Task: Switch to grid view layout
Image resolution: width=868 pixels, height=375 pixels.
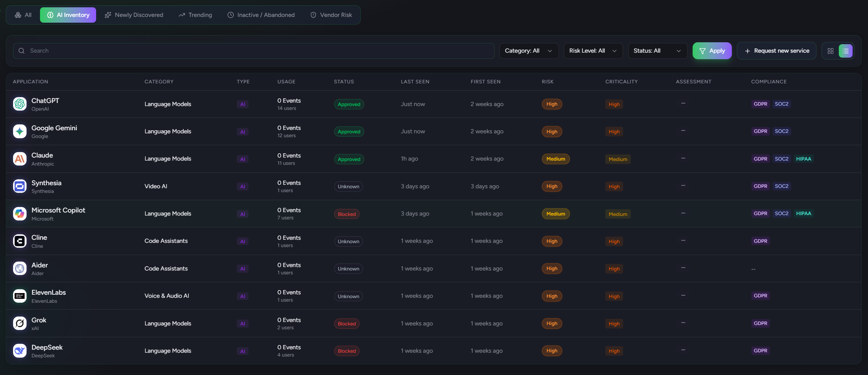Action: (830, 50)
